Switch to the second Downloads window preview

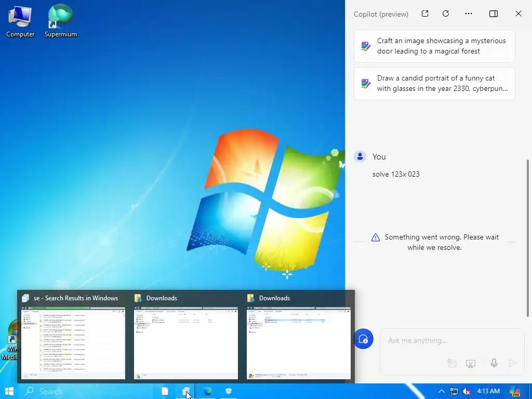coord(299,337)
